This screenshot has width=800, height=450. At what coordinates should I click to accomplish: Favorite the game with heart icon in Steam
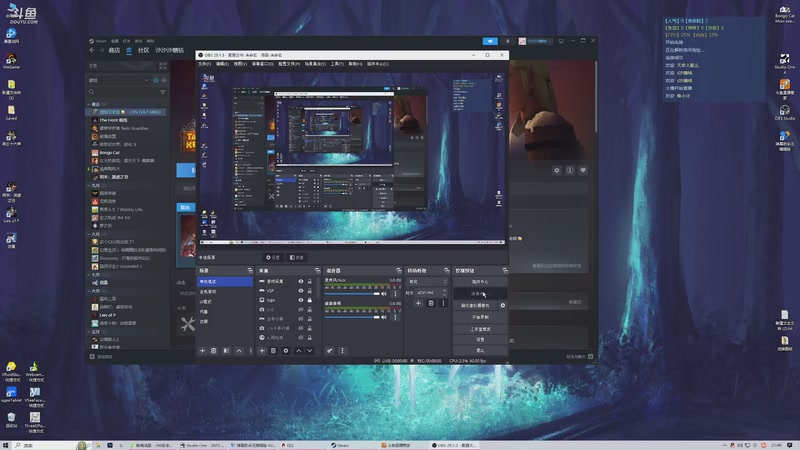coord(583,170)
